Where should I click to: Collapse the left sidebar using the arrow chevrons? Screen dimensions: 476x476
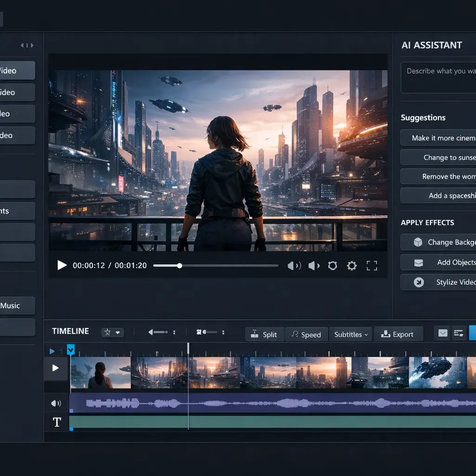click(x=26, y=45)
